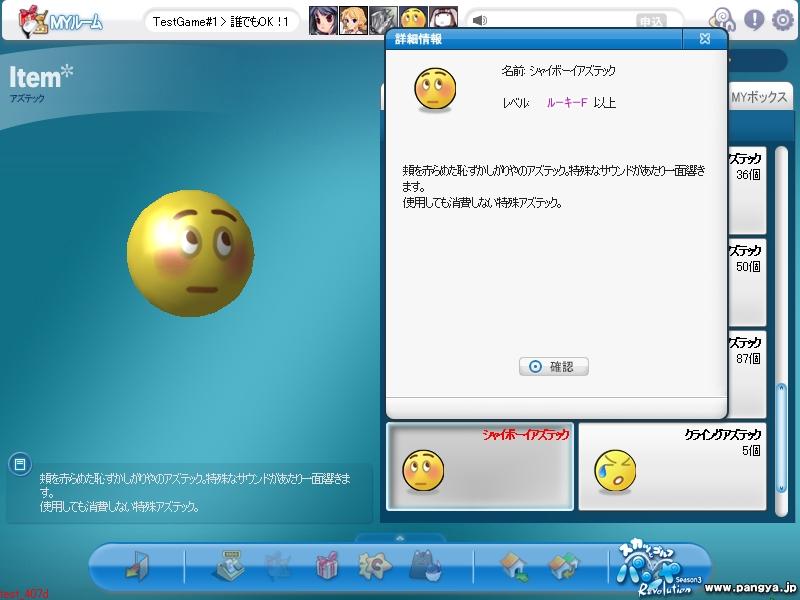Click the exit door icon in bottom bar
The image size is (800, 600).
tap(137, 566)
